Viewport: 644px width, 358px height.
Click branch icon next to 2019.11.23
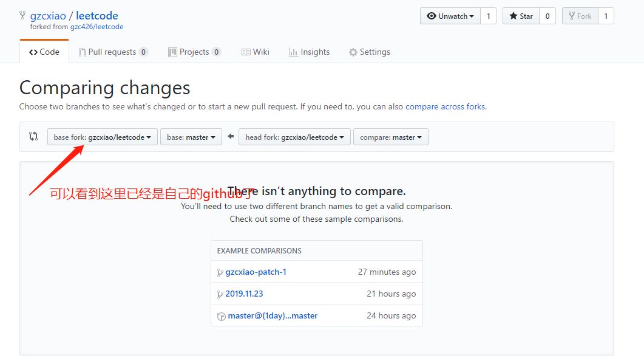(220, 294)
